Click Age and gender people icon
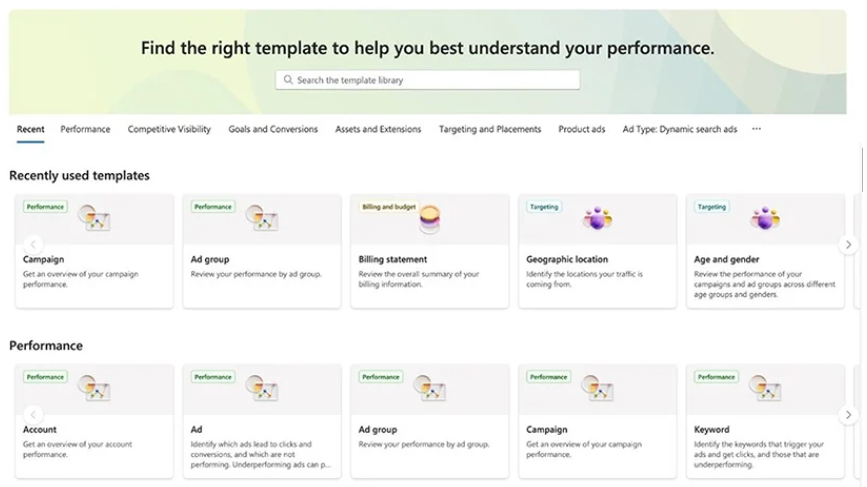 pyautogui.click(x=765, y=218)
